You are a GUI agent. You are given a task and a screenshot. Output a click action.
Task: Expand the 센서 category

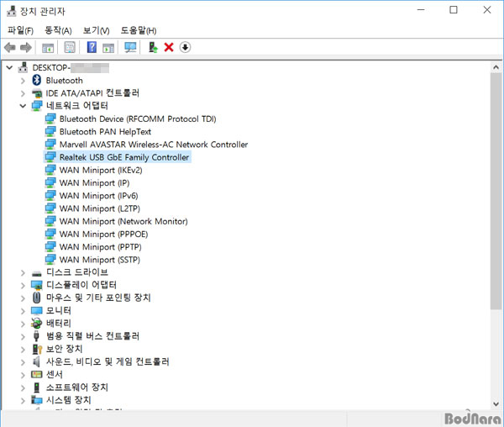23,375
